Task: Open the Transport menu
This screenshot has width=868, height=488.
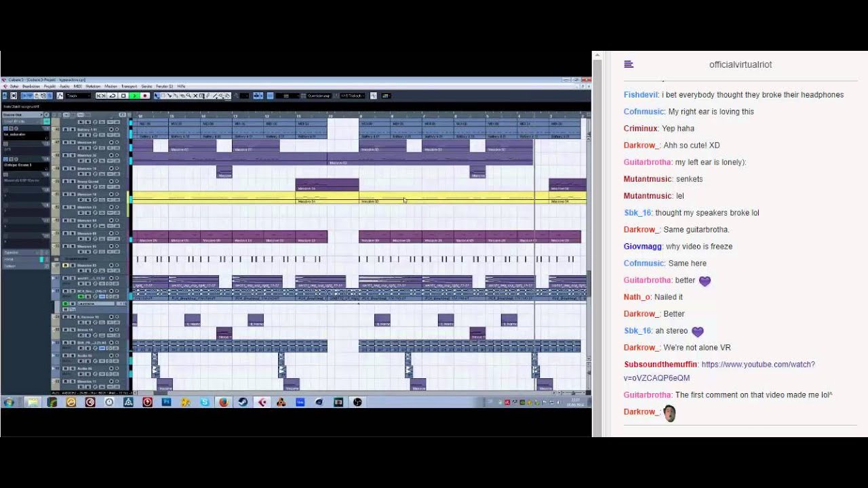Action: 129,86
